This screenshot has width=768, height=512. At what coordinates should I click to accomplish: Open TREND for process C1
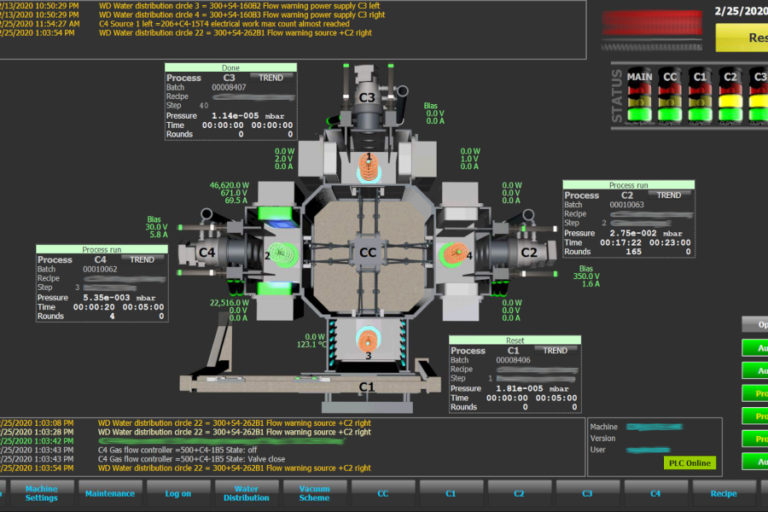[x=555, y=351]
